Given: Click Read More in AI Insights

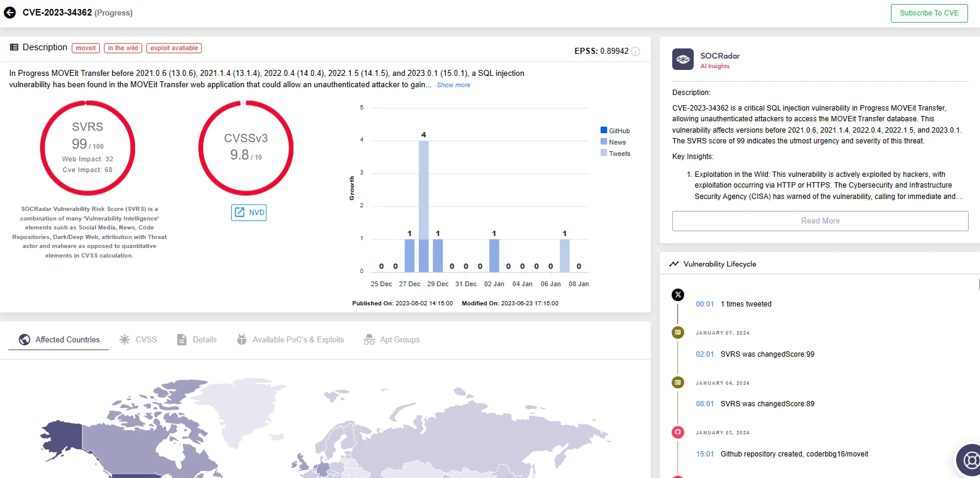Looking at the screenshot, I should 820,221.
